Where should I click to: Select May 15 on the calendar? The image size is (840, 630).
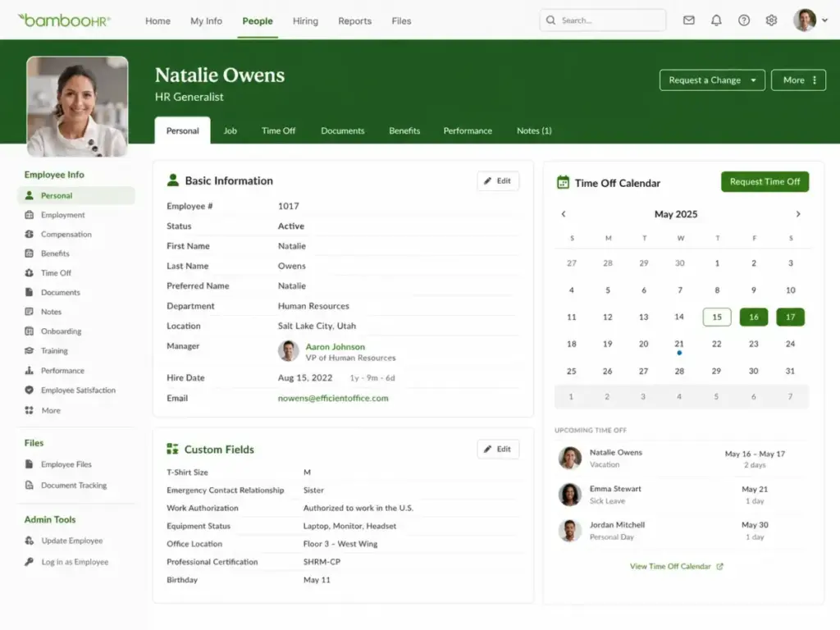pos(717,317)
